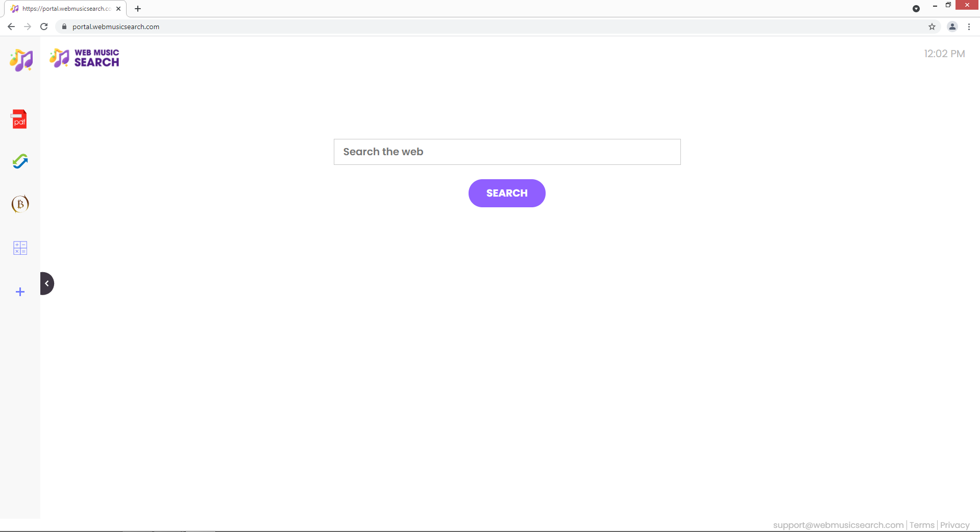Minimize the browser window
The image size is (980, 532).
coord(935,6)
